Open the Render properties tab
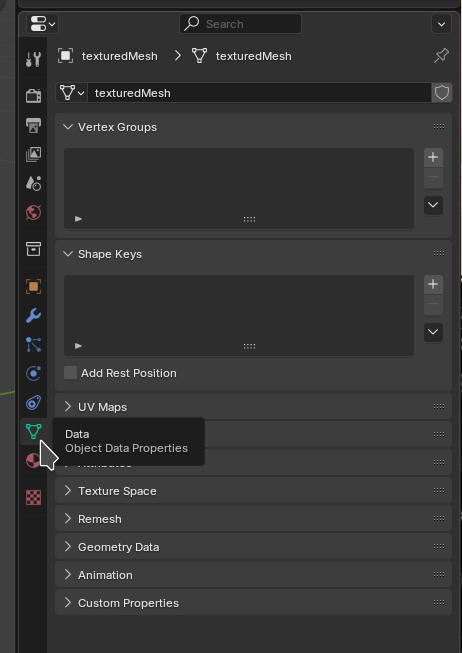This screenshot has width=462, height=653. (33, 96)
